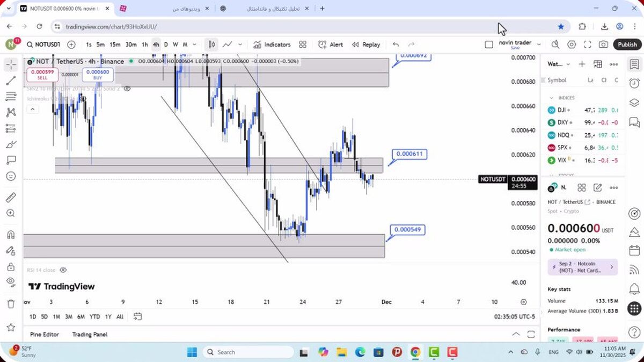Viewport: 644px width, 362px height.
Task: Toggle visibility of the SRv2 indicator
Action: point(127,89)
